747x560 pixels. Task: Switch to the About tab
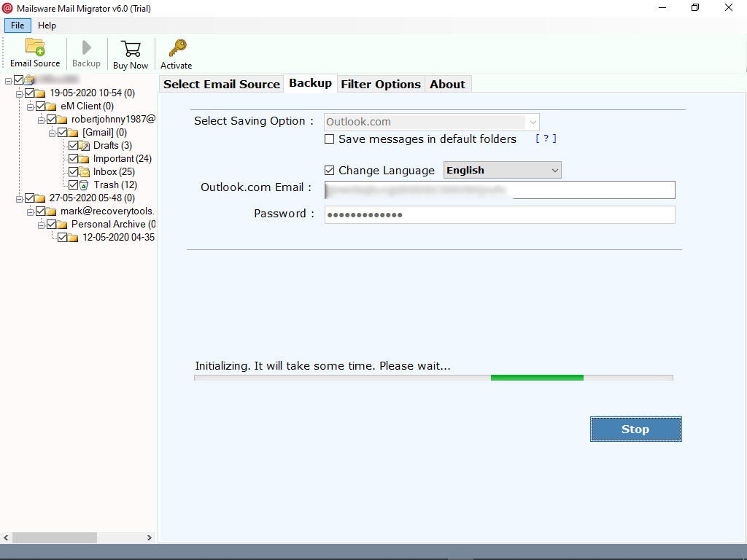447,84
